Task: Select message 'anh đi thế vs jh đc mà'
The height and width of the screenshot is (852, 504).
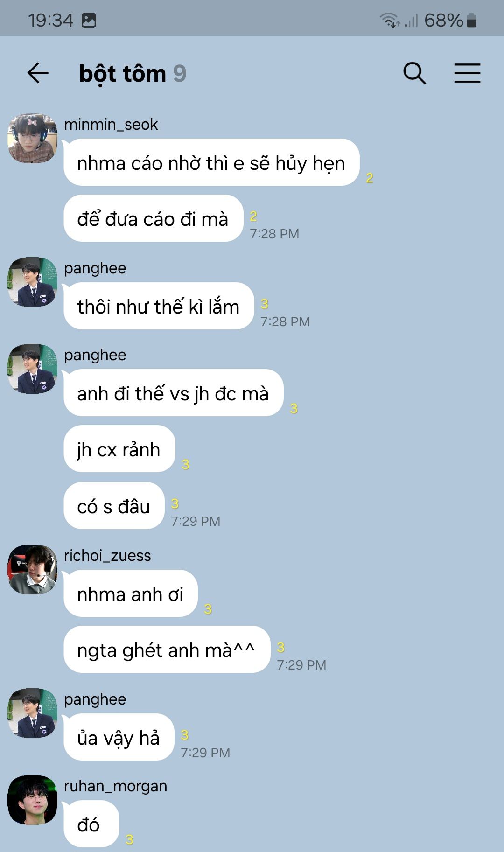Action: tap(174, 393)
